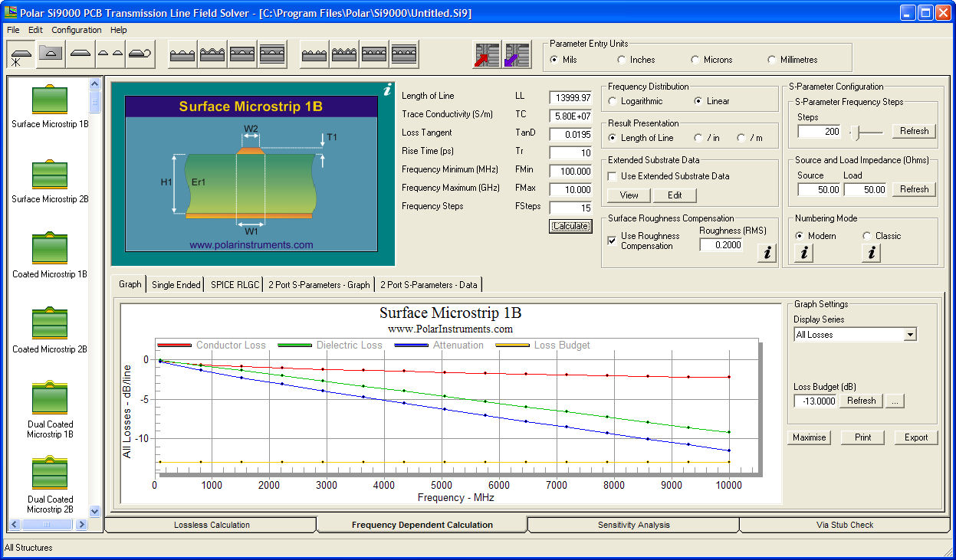Set result presentation to per metre
Viewport: 956px width, 560px height.
pos(741,138)
